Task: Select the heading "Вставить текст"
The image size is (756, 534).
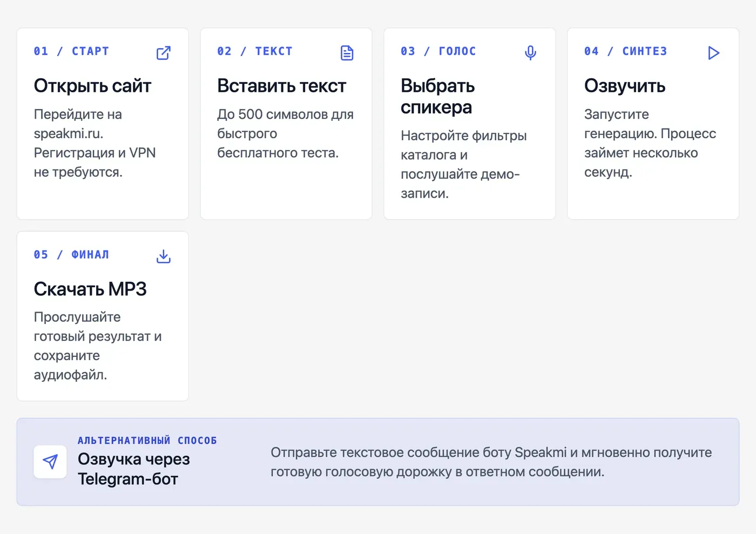Action: point(281,86)
